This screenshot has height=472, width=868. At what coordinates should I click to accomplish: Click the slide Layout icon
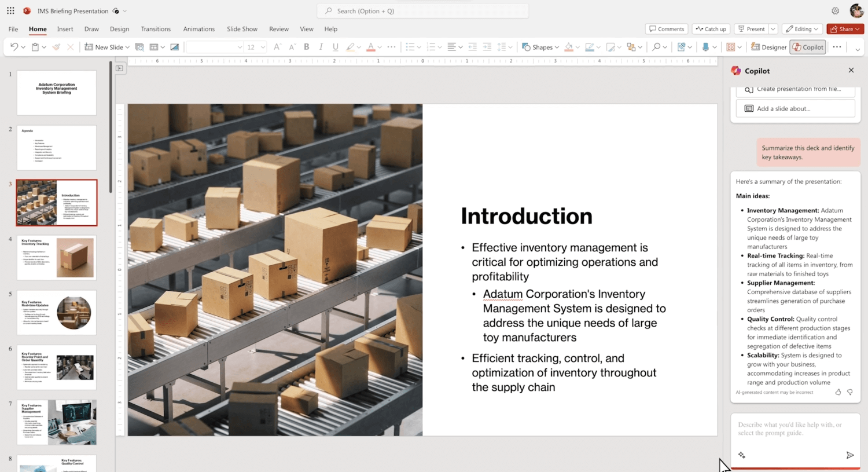click(x=154, y=47)
